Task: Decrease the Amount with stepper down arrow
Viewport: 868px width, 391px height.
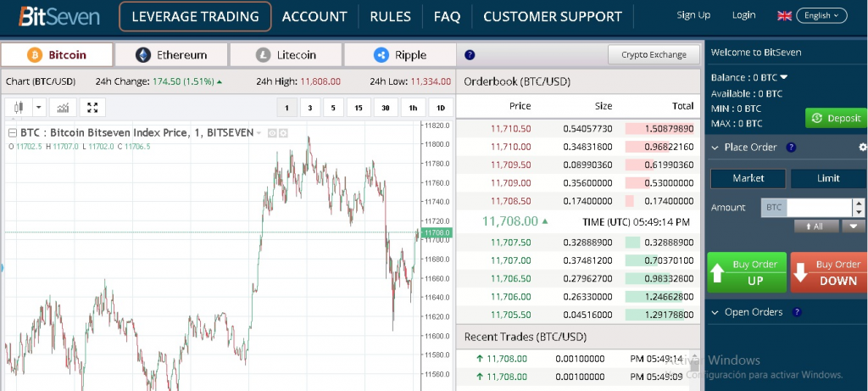Action: click(x=859, y=213)
